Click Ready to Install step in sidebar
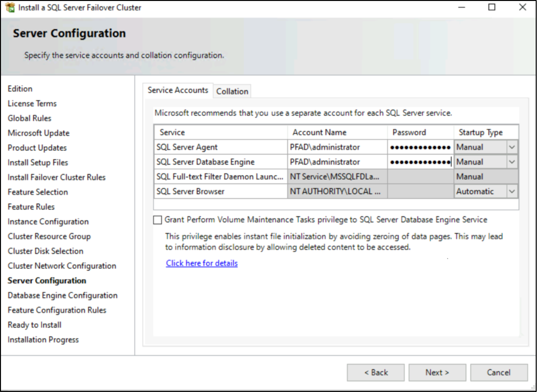 (35, 325)
